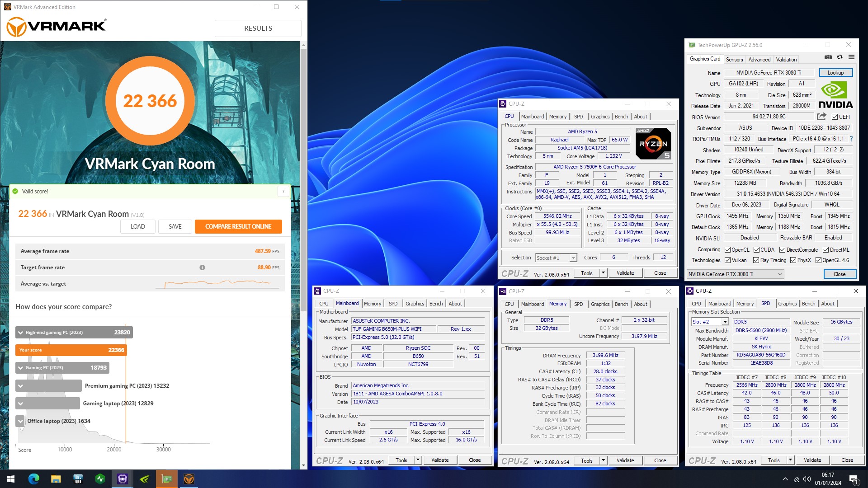The width and height of the screenshot is (868, 488).
Task: Click COMPARE RESULT ONLINE button
Action: click(238, 226)
